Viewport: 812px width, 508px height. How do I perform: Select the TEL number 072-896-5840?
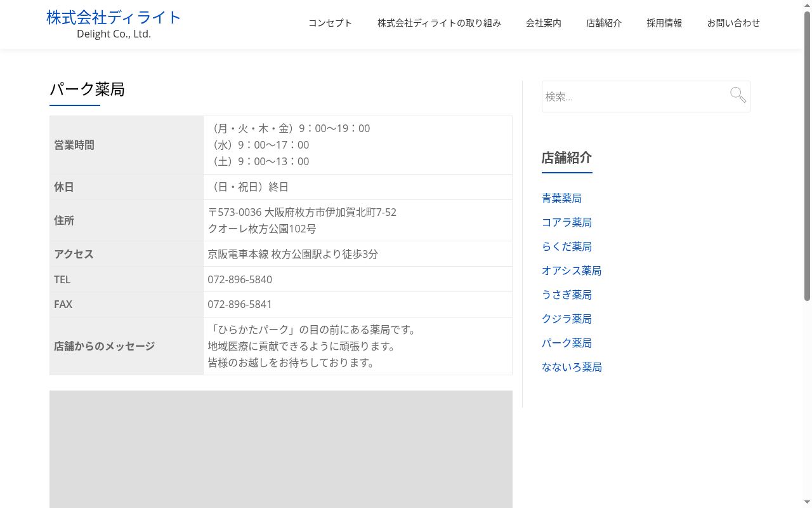tap(240, 279)
